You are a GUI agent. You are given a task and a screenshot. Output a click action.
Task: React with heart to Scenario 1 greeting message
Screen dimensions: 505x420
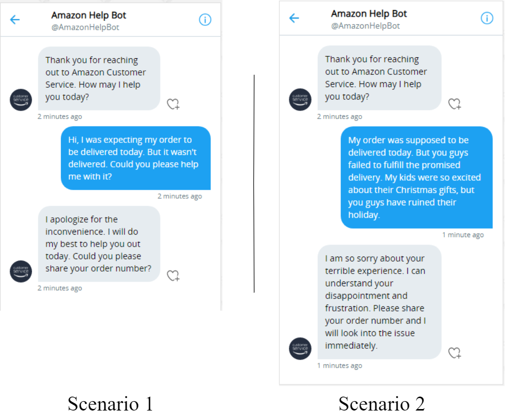pyautogui.click(x=173, y=104)
